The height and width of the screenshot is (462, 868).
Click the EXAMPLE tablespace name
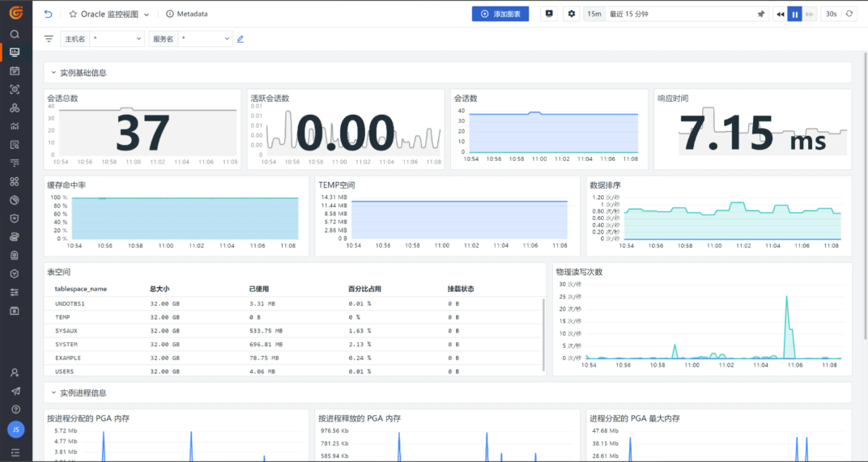click(x=68, y=358)
